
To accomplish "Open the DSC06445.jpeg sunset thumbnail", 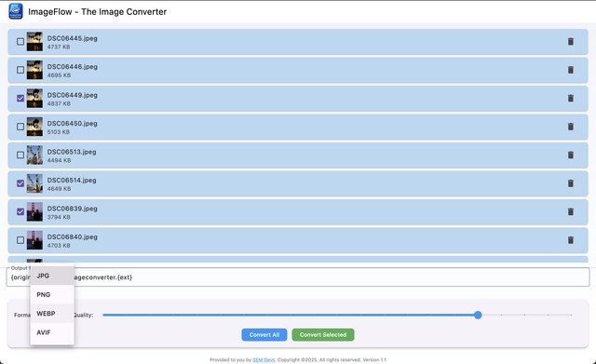I will [34, 41].
